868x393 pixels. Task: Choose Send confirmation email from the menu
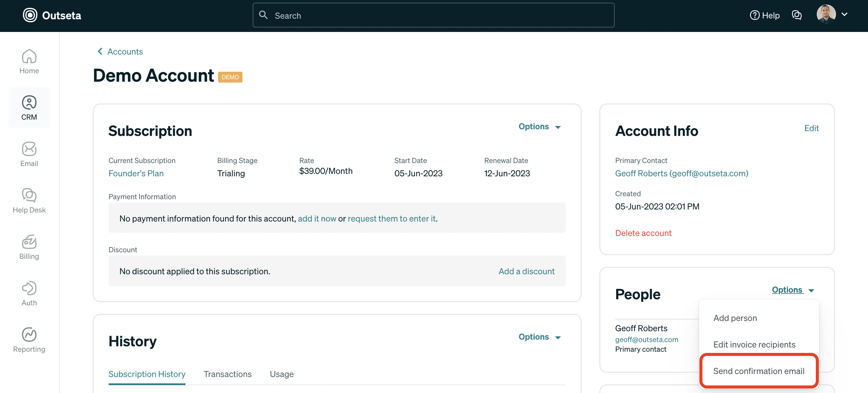759,371
